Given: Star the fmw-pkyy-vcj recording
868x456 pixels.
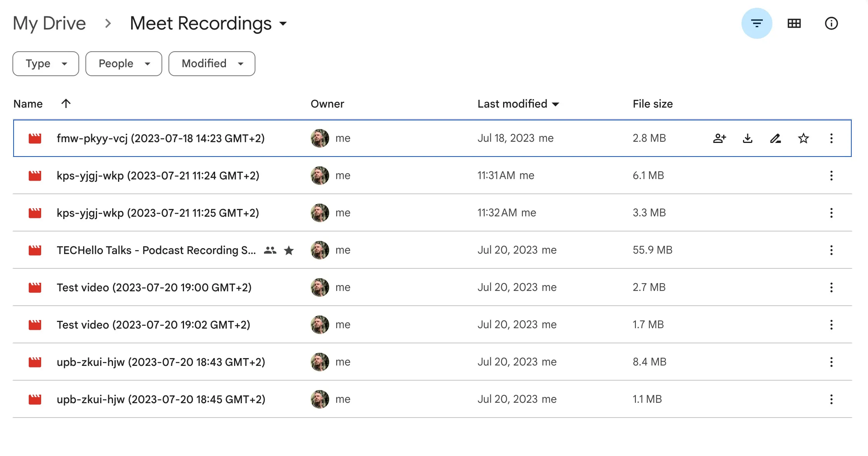Looking at the screenshot, I should pos(803,138).
